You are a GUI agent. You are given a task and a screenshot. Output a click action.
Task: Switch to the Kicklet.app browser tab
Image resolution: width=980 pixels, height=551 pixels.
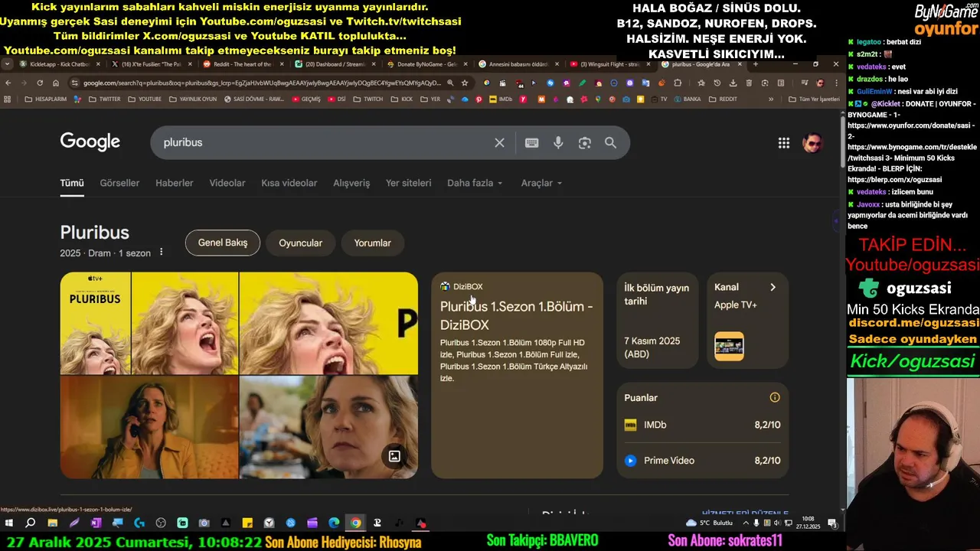point(60,64)
